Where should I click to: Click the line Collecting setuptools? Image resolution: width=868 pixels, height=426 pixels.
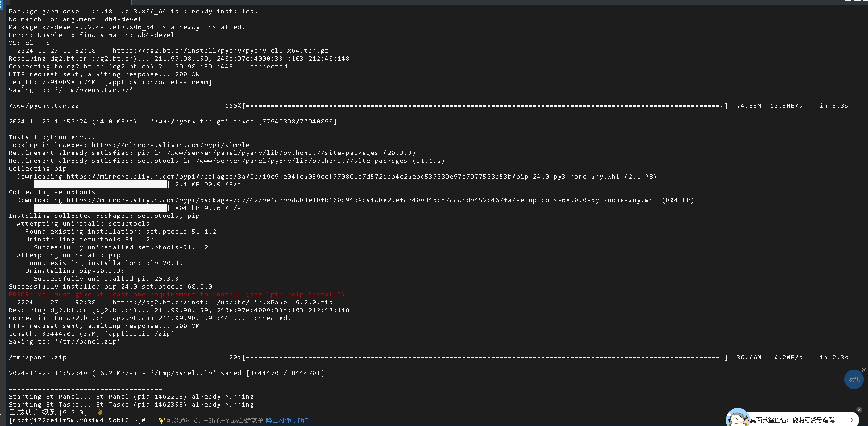point(52,192)
